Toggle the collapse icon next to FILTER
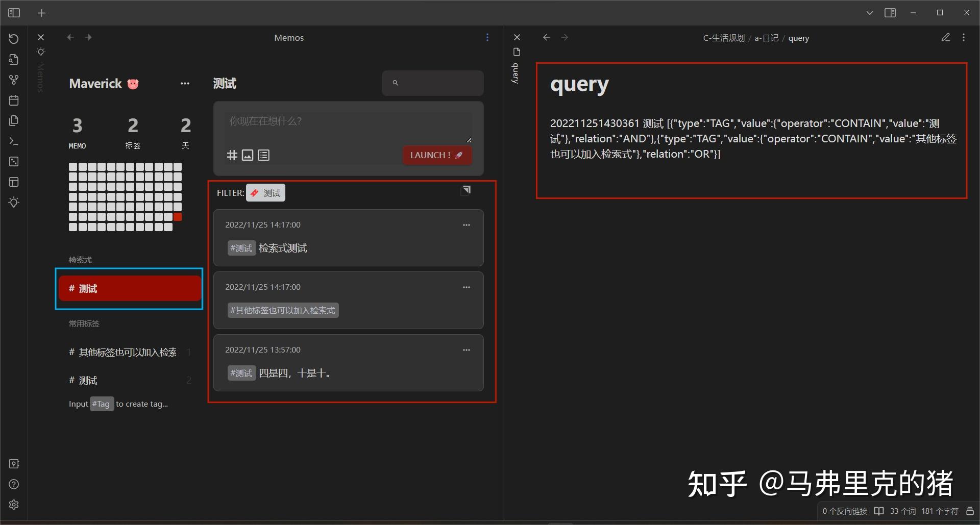 point(466,190)
